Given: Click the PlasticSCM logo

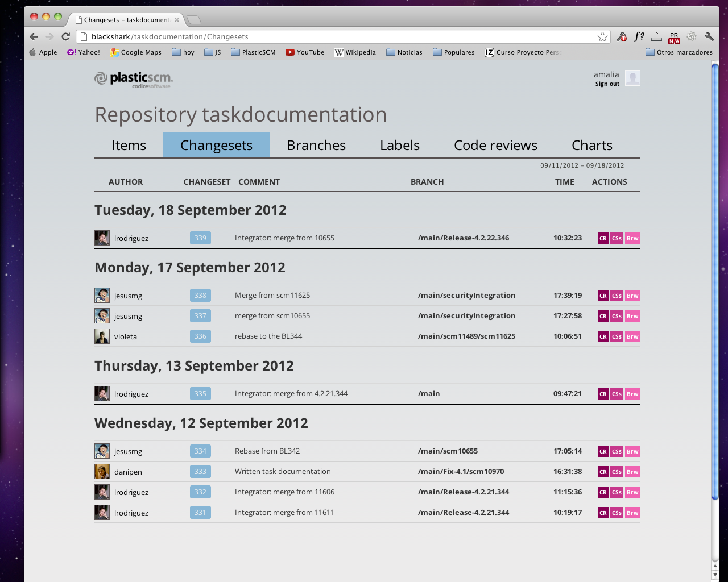Looking at the screenshot, I should point(133,80).
